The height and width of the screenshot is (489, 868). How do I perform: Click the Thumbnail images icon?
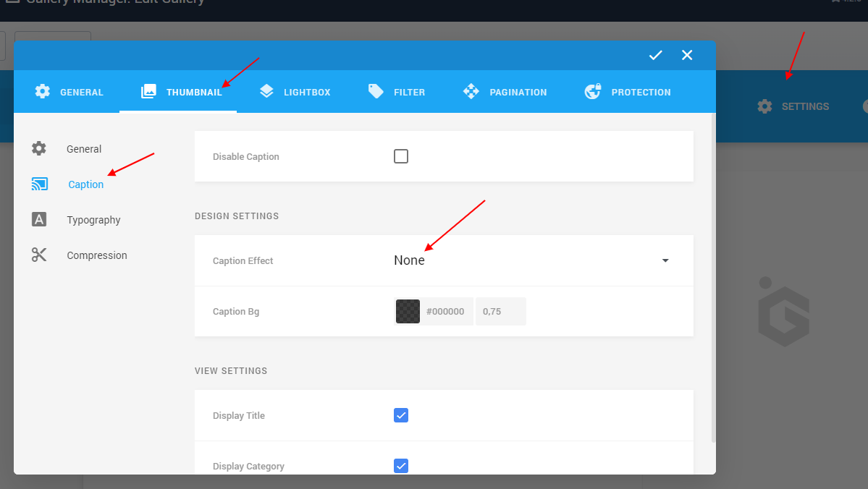pos(149,91)
